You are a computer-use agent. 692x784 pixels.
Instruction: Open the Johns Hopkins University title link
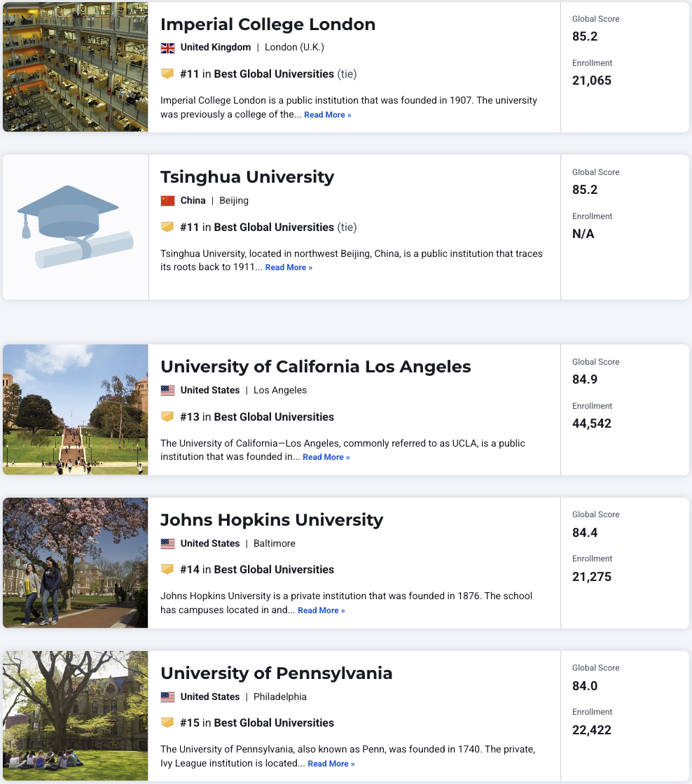pos(272,520)
